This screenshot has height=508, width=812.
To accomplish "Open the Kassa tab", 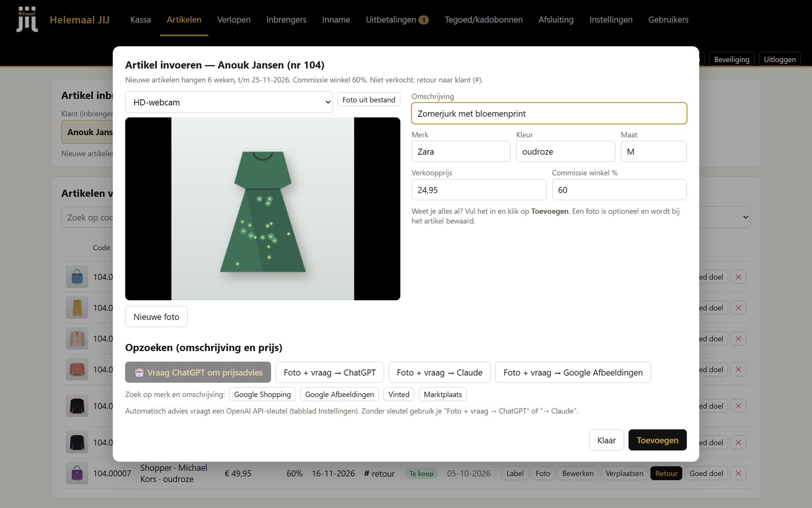I will [x=141, y=20].
